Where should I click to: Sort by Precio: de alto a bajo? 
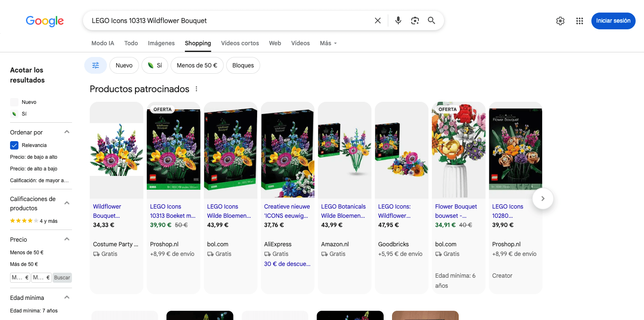[34, 169]
